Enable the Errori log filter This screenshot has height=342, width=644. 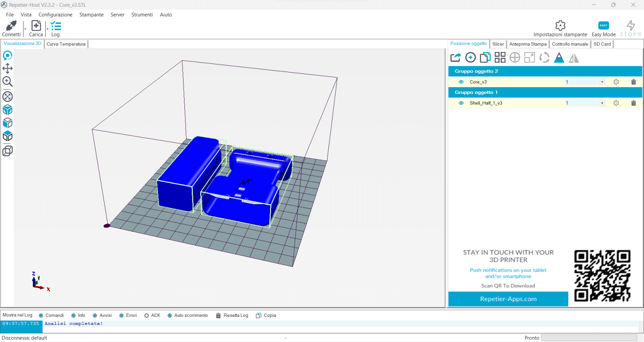click(x=122, y=315)
